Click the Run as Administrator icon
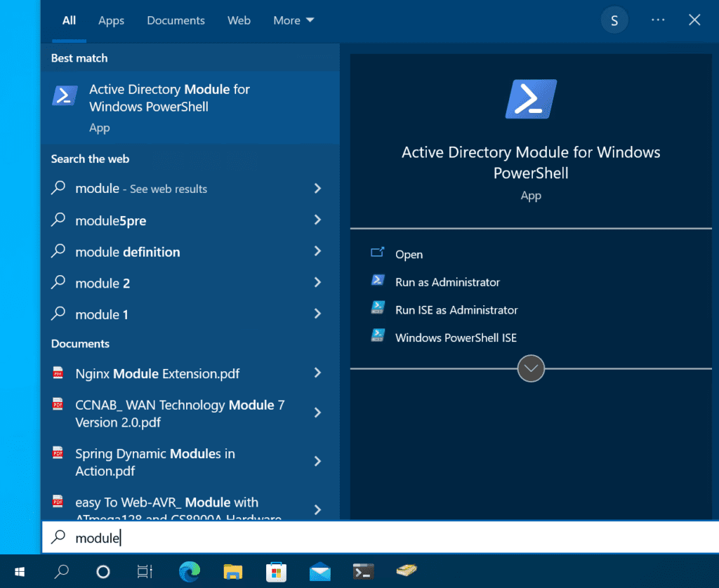Viewport: 719px width, 588px height. click(377, 281)
